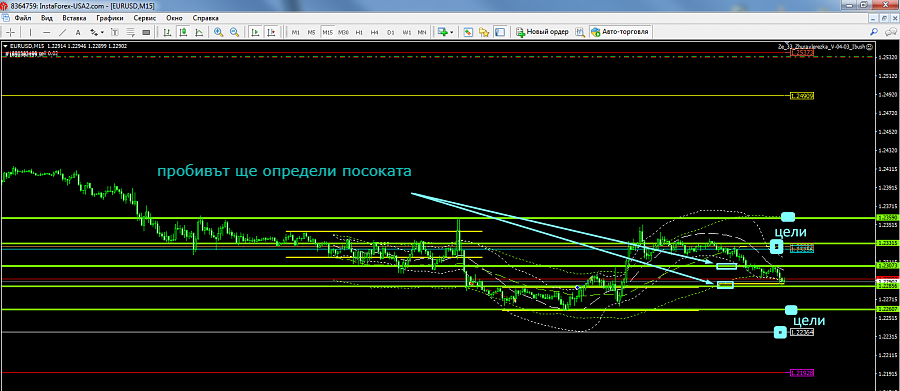
Task: Click the rectangle shape tool
Action: tap(146, 32)
